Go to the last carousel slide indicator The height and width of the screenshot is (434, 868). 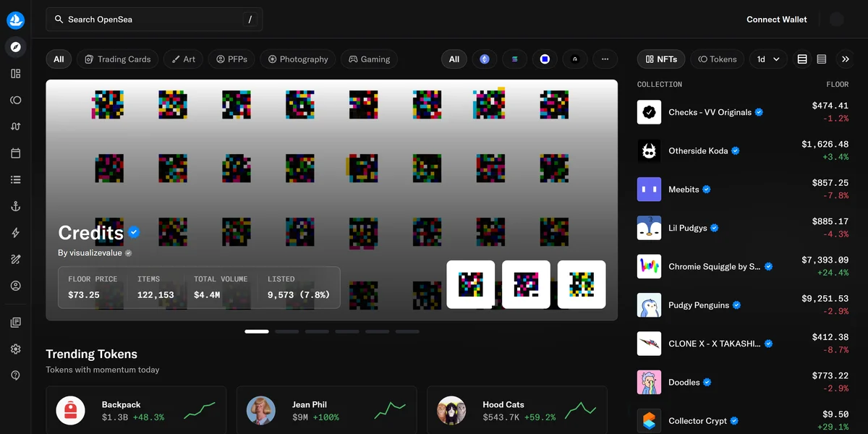tap(407, 331)
